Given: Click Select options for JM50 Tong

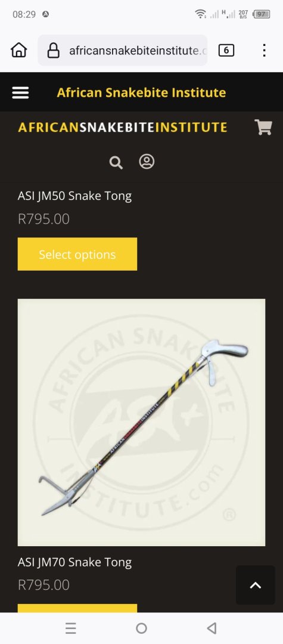Looking at the screenshot, I should 77,254.
